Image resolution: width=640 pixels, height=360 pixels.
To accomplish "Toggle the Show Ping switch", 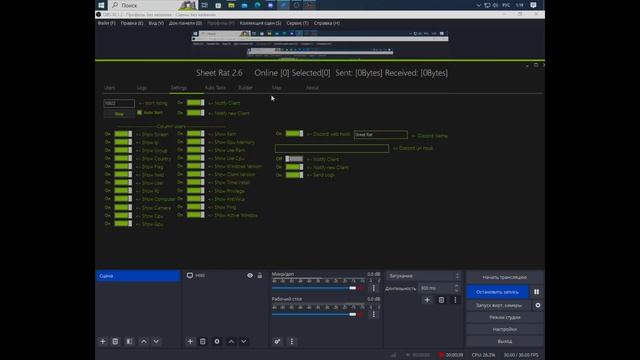I will (x=196, y=207).
